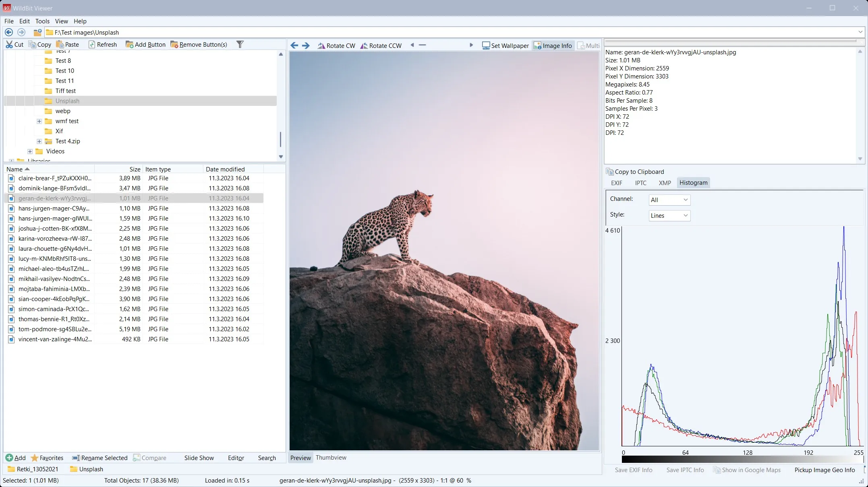Set current image as wallpaper
This screenshot has height=487, width=868.
[x=505, y=45]
